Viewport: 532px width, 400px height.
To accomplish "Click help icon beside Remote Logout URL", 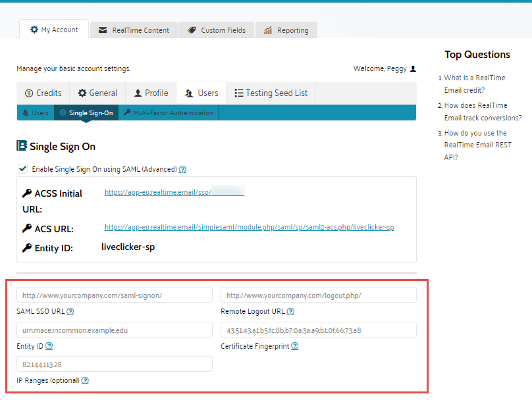I will pyautogui.click(x=290, y=312).
